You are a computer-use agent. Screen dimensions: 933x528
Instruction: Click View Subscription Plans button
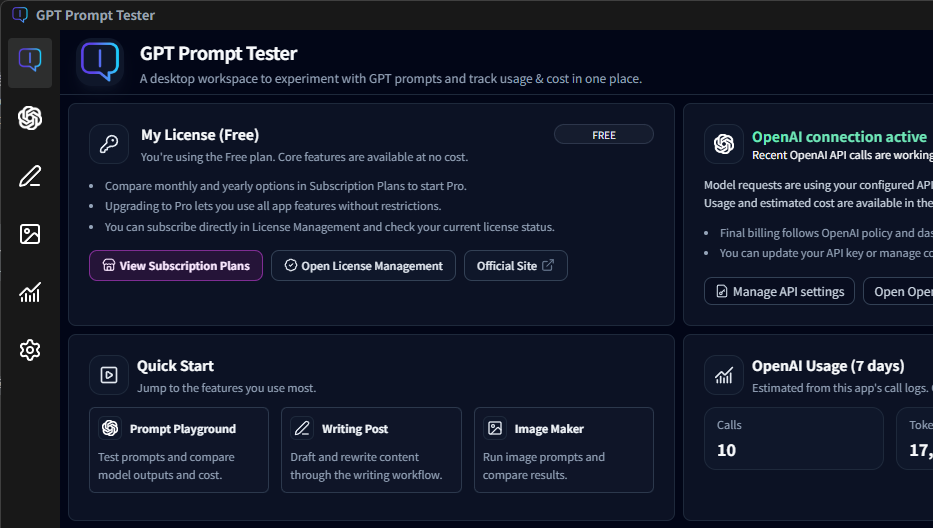click(x=176, y=266)
